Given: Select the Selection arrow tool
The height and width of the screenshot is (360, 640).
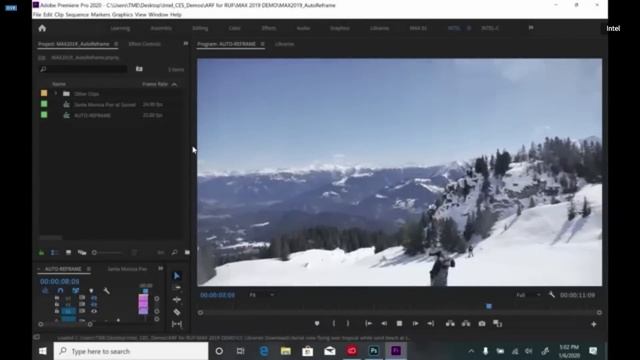Looking at the screenshot, I should point(176,276).
